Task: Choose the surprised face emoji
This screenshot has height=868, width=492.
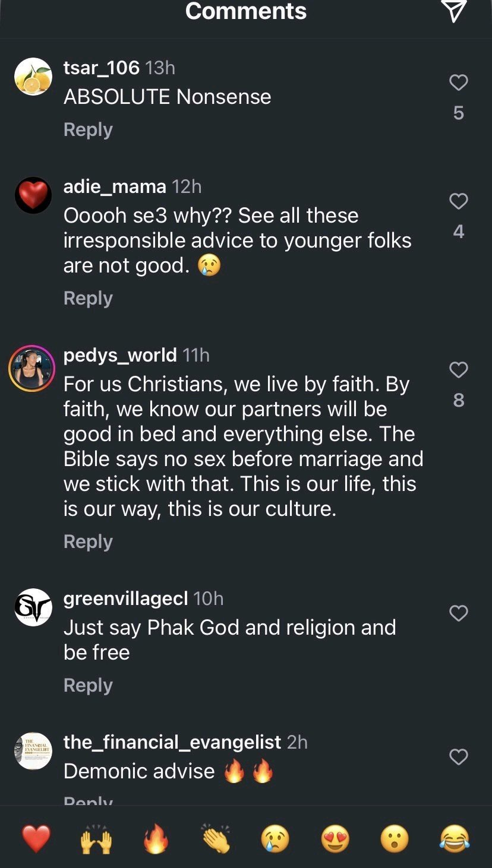Action: pyautogui.click(x=395, y=840)
